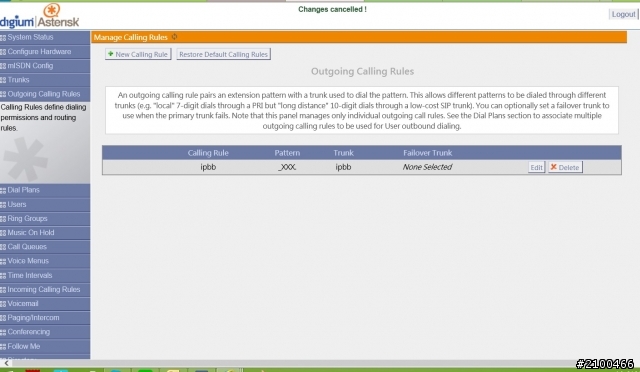Open Trunks section
Image resolution: width=640 pixels, height=372 pixels.
point(45,80)
